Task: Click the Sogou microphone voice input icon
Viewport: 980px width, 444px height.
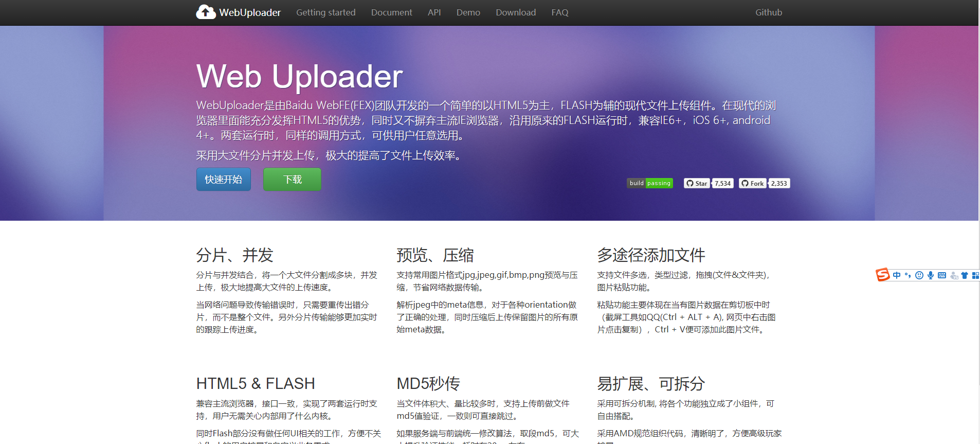Action: pos(931,275)
